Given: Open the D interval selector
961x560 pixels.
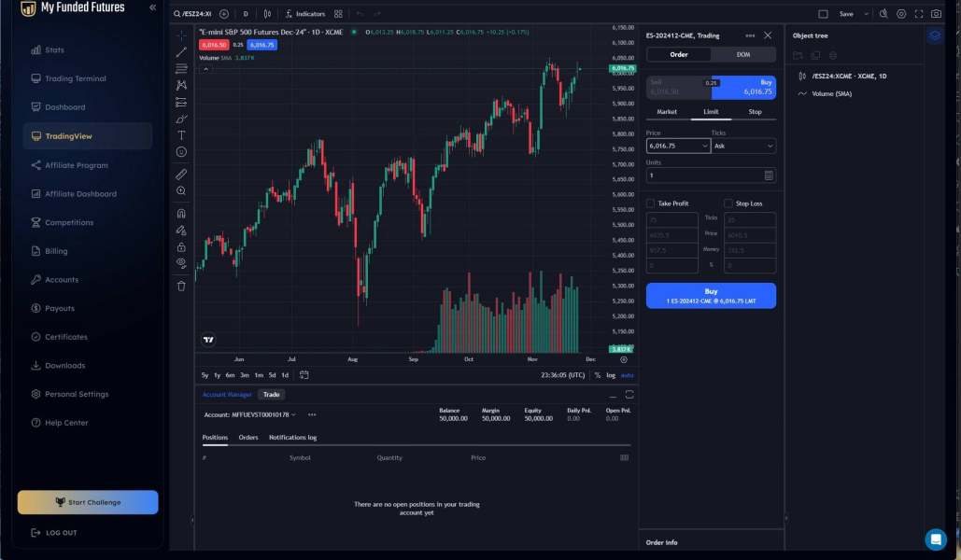Looking at the screenshot, I should (246, 13).
